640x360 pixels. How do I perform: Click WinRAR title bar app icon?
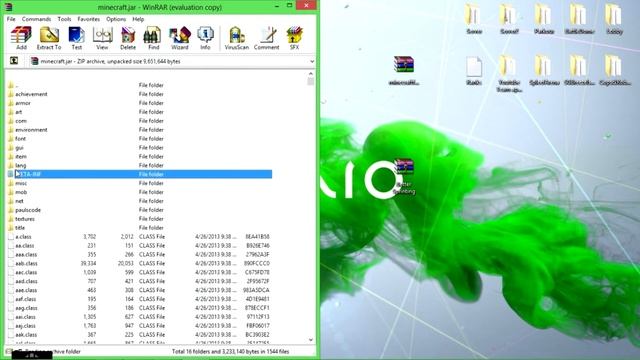click(8, 7)
